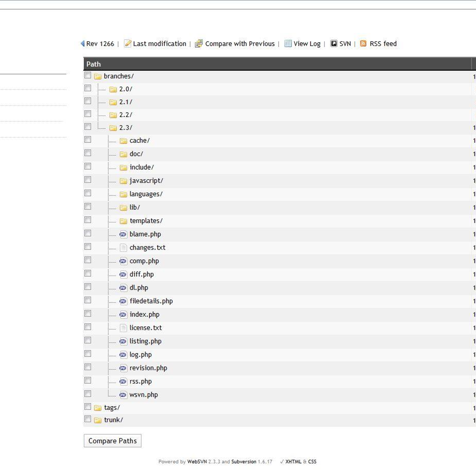Open the tags/ folder

coord(112,407)
